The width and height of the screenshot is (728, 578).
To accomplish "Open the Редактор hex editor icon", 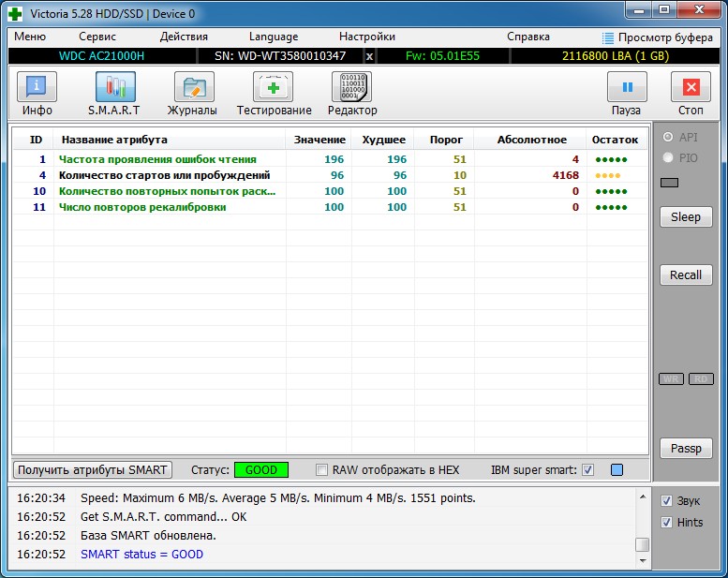I will click(352, 87).
